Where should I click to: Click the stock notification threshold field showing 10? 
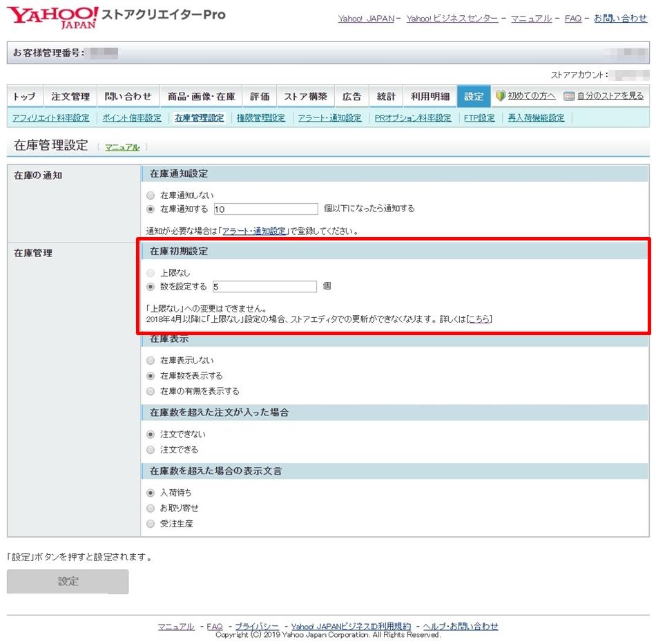tap(266, 209)
